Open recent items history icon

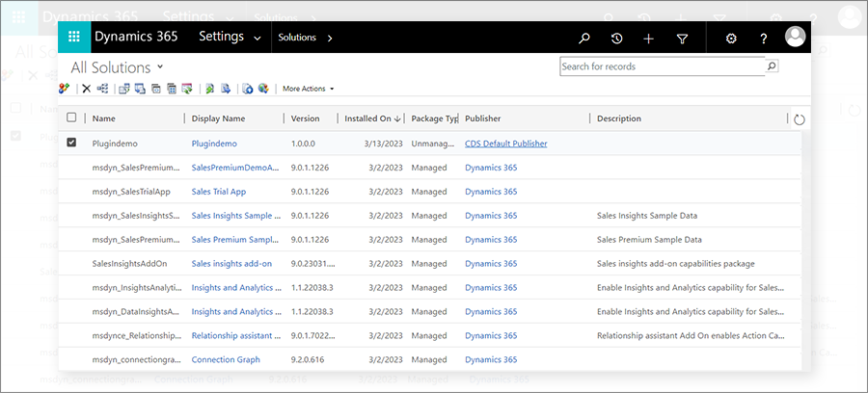click(x=616, y=39)
